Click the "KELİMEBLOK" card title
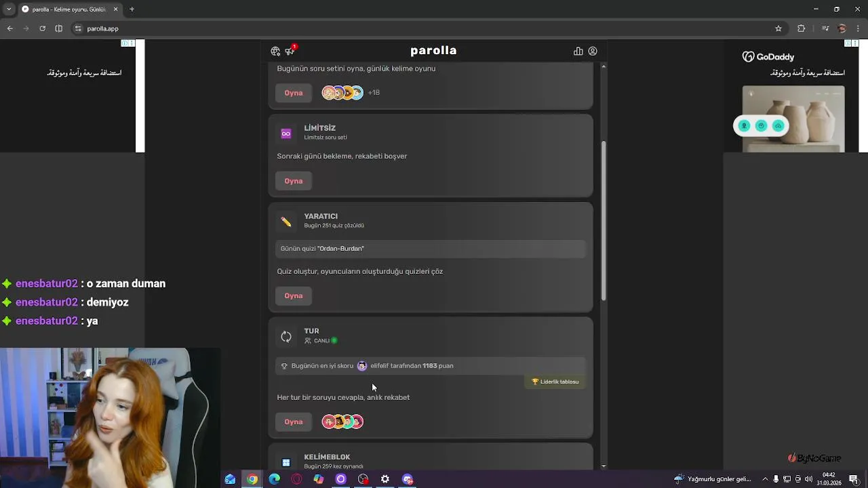The height and width of the screenshot is (488, 868). coord(327,457)
